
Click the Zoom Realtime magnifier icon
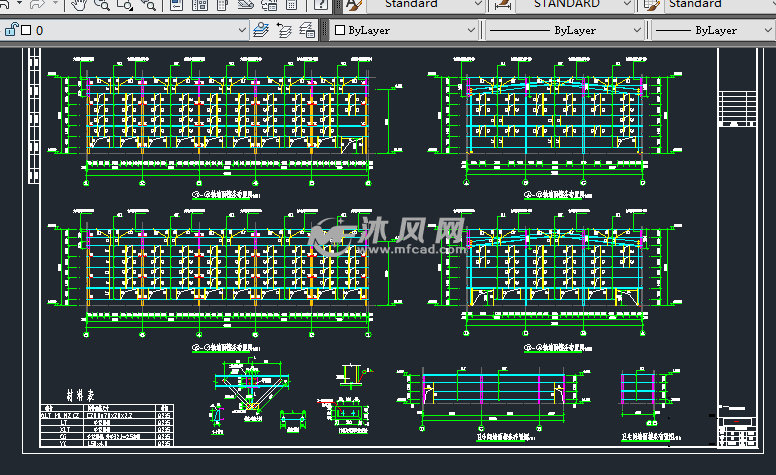[x=102, y=5]
